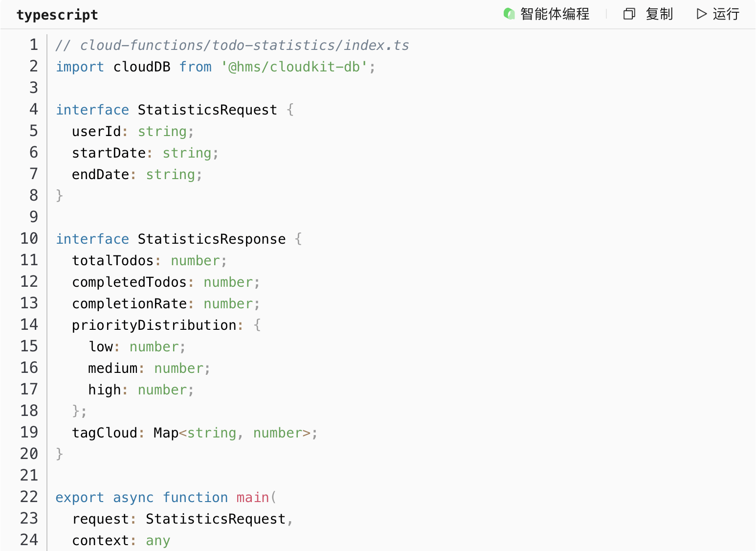Click the file path comment on line 1
Image resolution: width=756 pixels, height=551 pixels.
click(232, 46)
